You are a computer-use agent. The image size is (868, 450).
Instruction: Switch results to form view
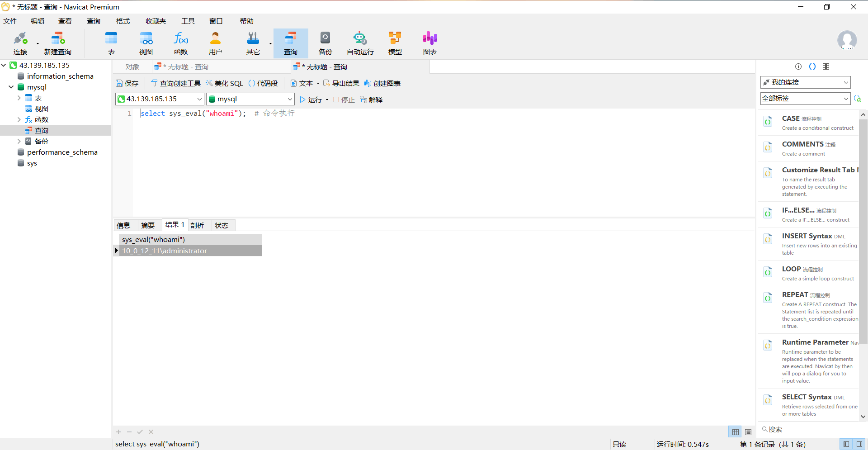point(748,432)
